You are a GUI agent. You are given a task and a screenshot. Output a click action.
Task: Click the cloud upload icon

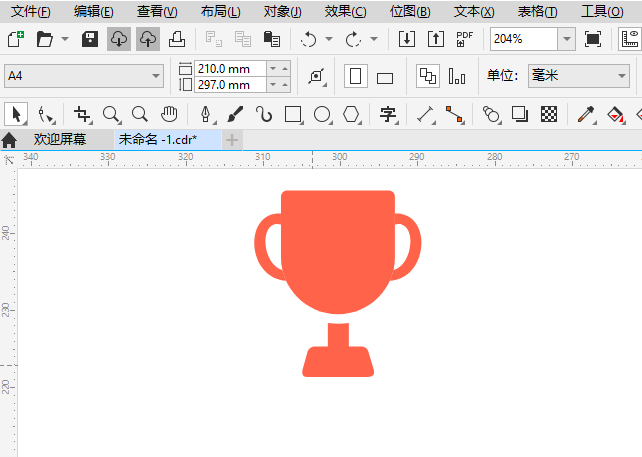[148, 39]
